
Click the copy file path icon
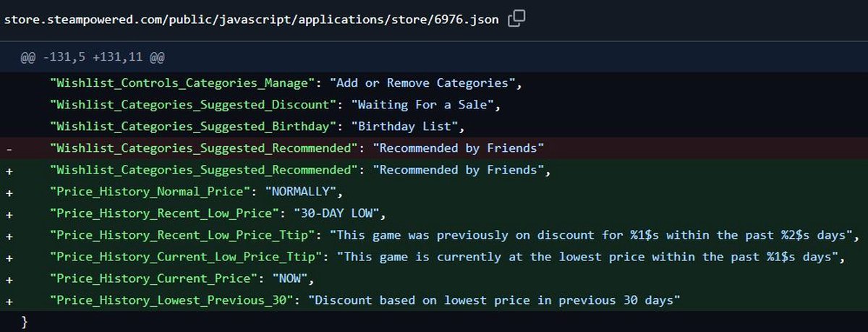pos(516,19)
